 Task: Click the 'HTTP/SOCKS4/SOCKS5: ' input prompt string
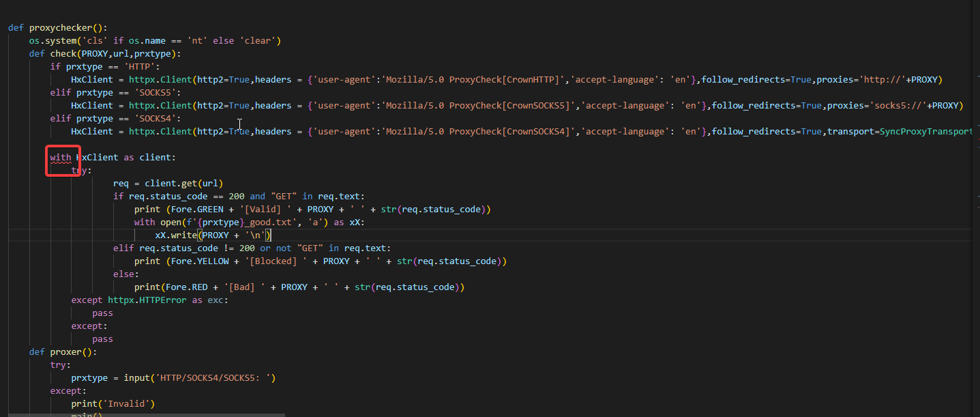click(x=218, y=378)
